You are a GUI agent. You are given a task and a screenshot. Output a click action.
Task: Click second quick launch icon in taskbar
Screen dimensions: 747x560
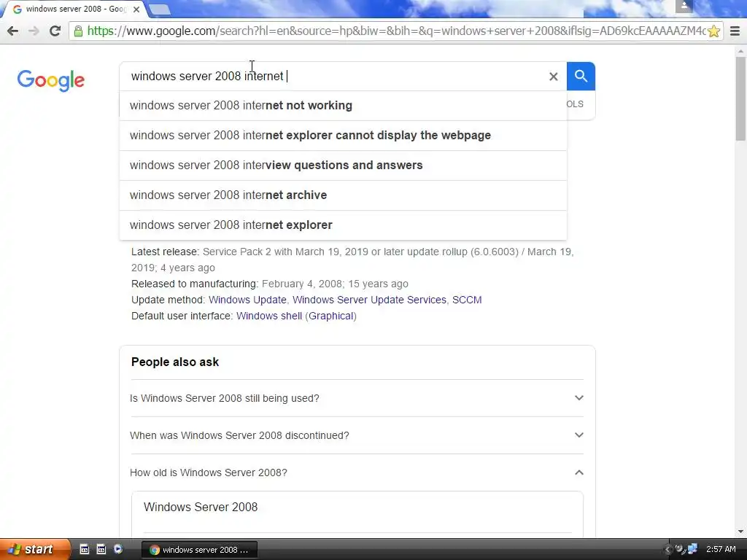pyautogui.click(x=101, y=549)
